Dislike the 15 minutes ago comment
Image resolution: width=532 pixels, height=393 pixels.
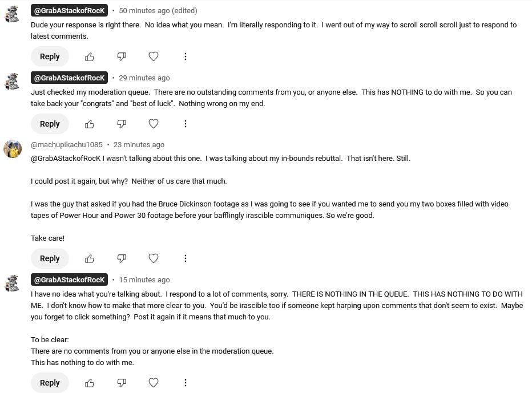[x=122, y=383]
